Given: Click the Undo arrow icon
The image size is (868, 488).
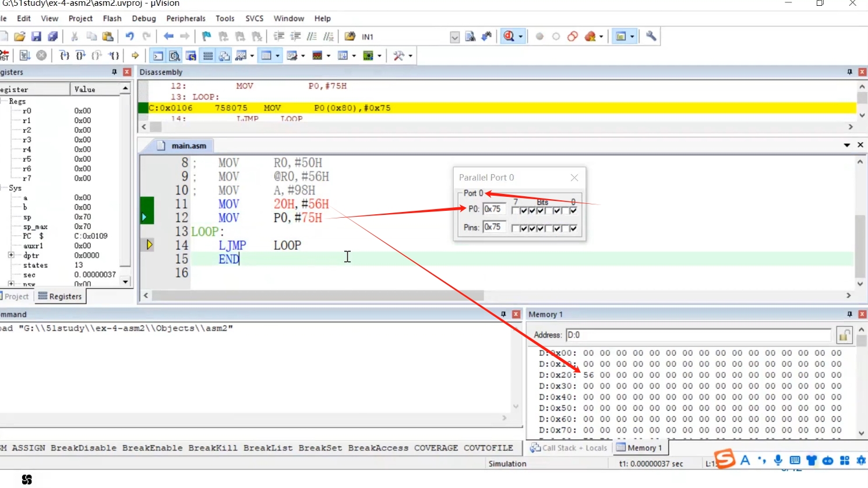Looking at the screenshot, I should 129,37.
